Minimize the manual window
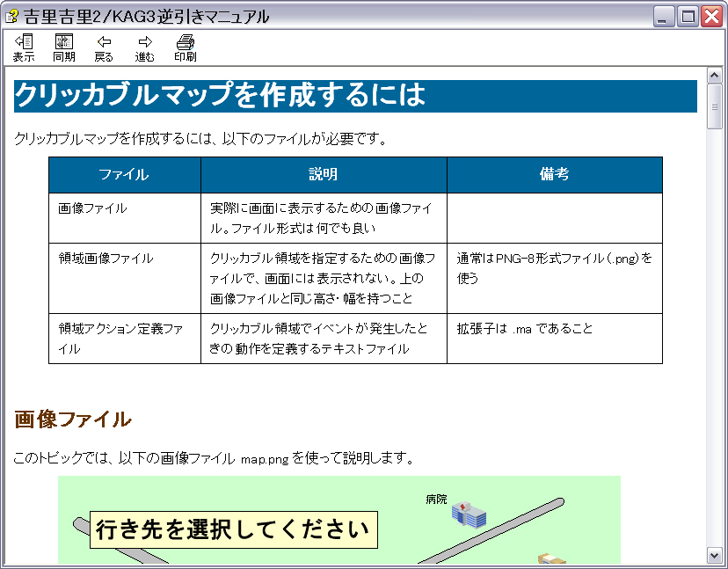Image resolution: width=728 pixels, height=569 pixels. pyautogui.click(x=665, y=16)
